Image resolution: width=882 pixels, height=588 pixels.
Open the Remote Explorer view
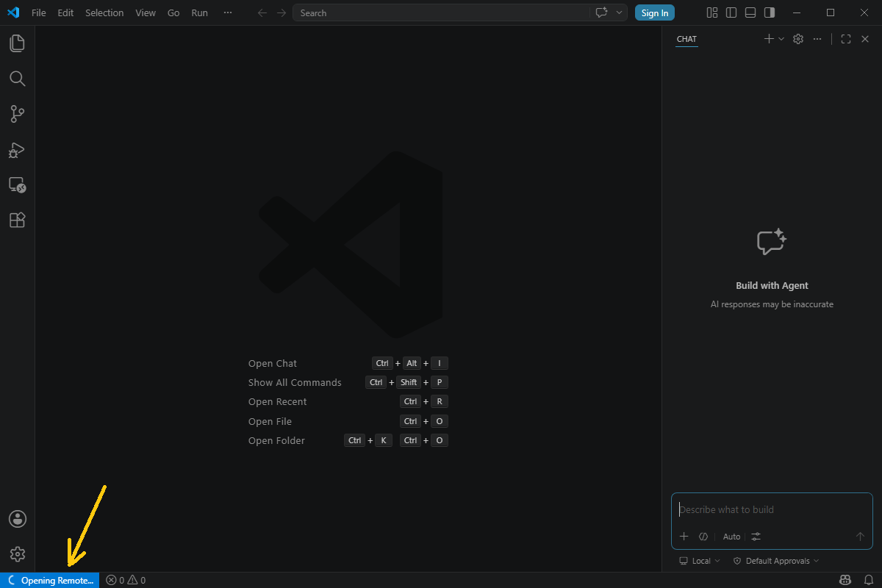click(17, 185)
